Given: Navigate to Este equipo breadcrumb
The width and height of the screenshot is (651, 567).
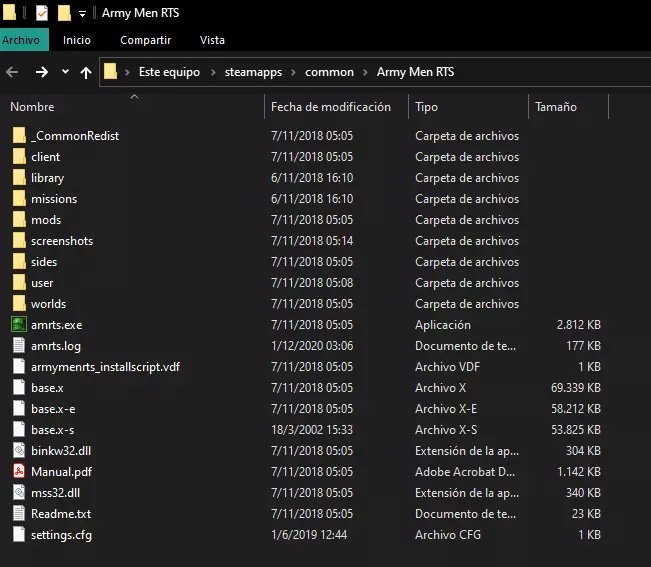Looking at the screenshot, I should point(169,72).
